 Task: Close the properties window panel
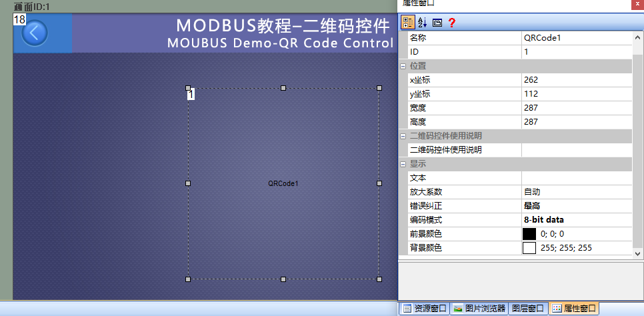tap(638, 3)
